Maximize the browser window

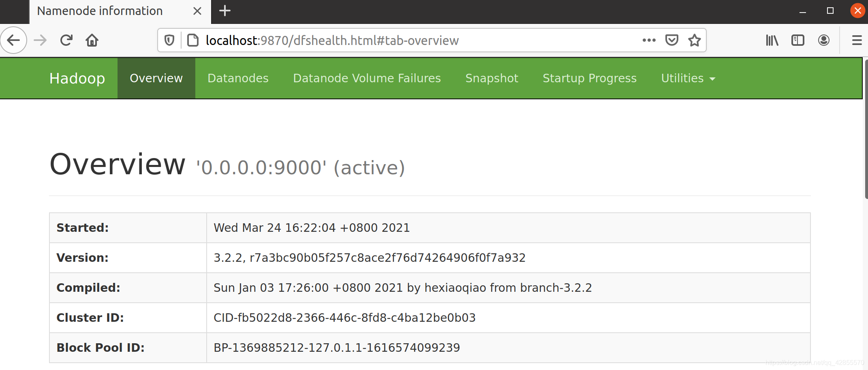coord(830,11)
